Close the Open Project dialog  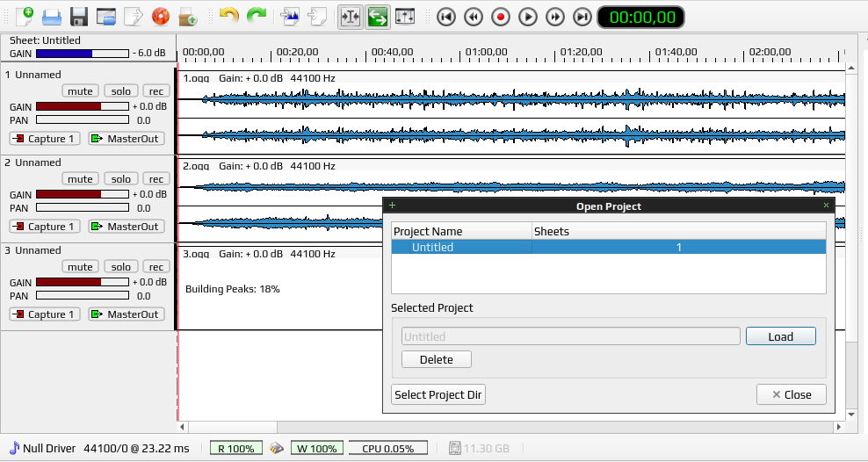pyautogui.click(x=792, y=394)
